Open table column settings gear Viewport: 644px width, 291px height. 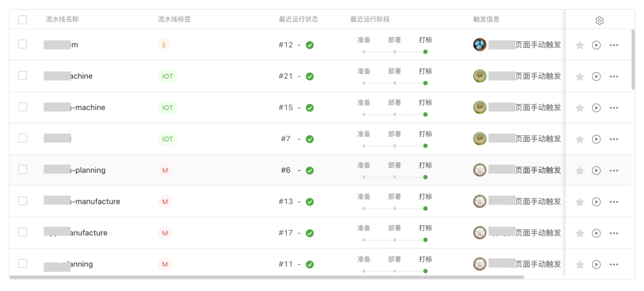599,21
